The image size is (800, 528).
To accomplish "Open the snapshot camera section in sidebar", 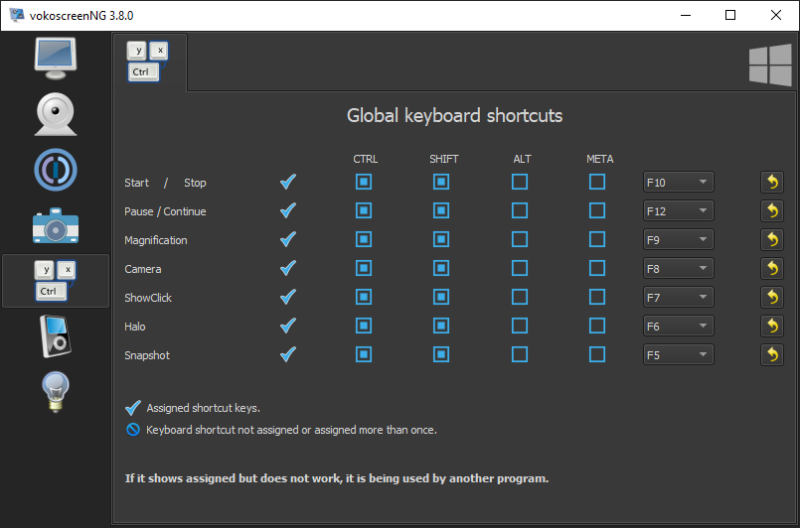I will [x=56, y=225].
